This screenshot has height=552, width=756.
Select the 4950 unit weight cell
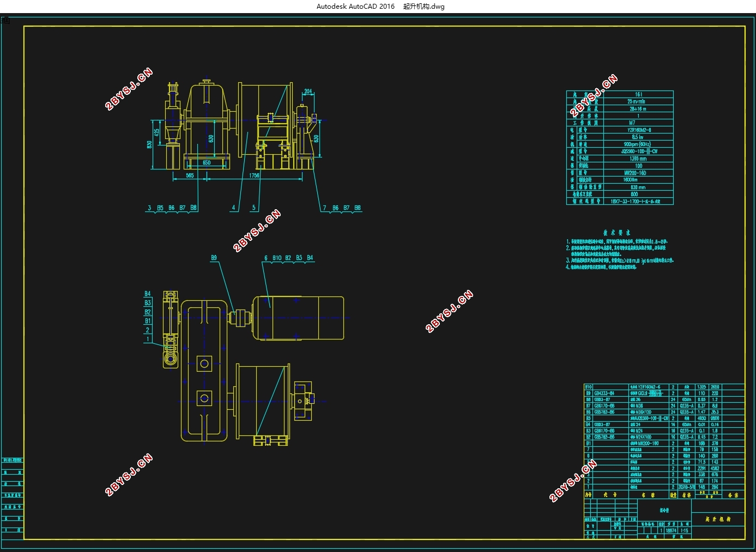pyautogui.click(x=701, y=418)
